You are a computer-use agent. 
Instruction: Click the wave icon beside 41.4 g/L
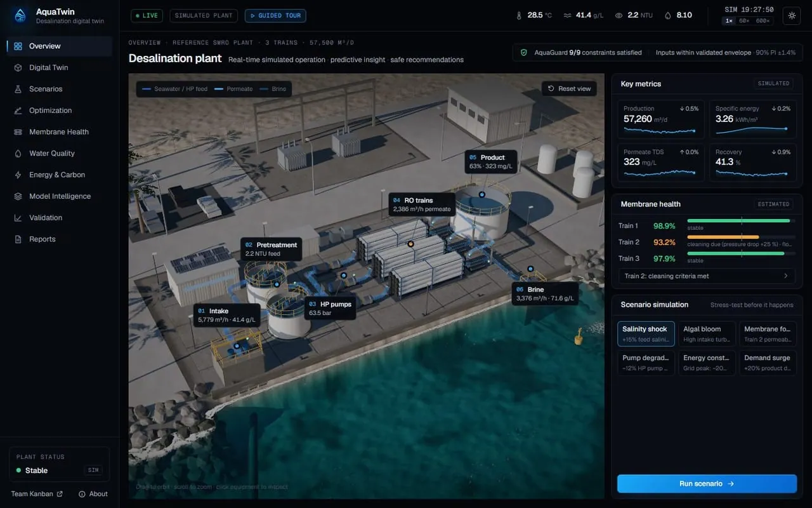566,15
